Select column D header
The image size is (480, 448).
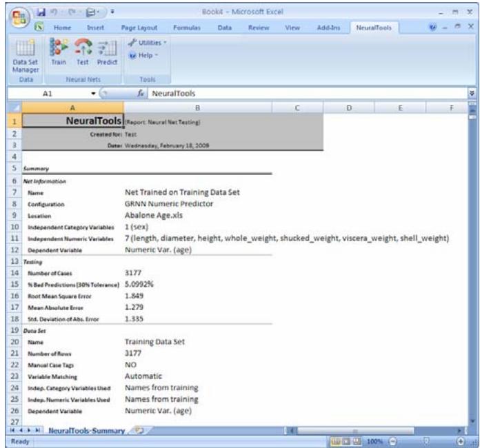pos(349,108)
